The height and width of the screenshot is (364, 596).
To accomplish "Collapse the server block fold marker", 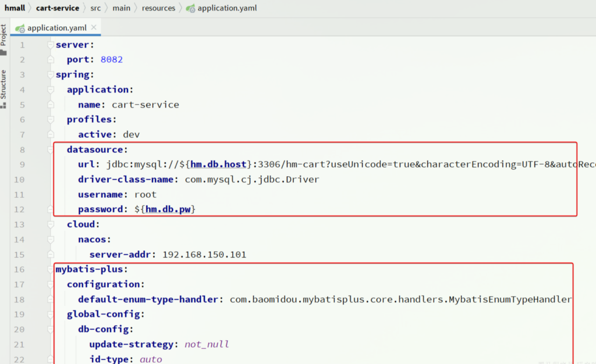I will [x=51, y=45].
